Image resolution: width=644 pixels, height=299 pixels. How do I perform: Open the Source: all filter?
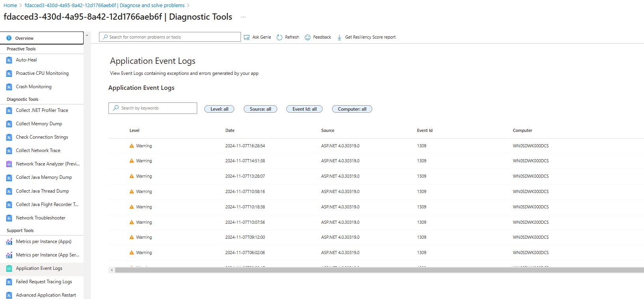(x=260, y=109)
